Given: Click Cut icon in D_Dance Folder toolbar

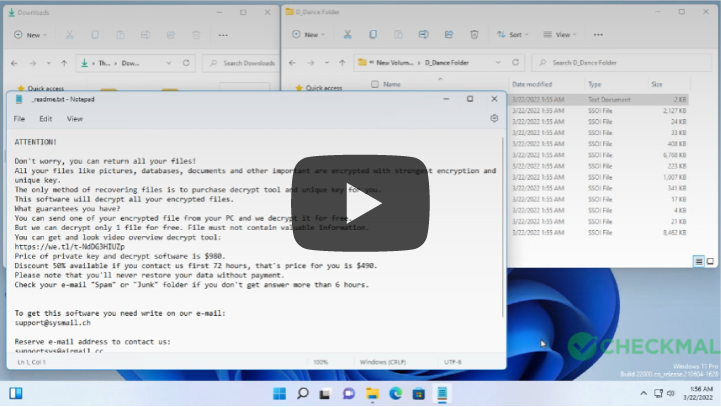Looking at the screenshot, I should point(347,34).
